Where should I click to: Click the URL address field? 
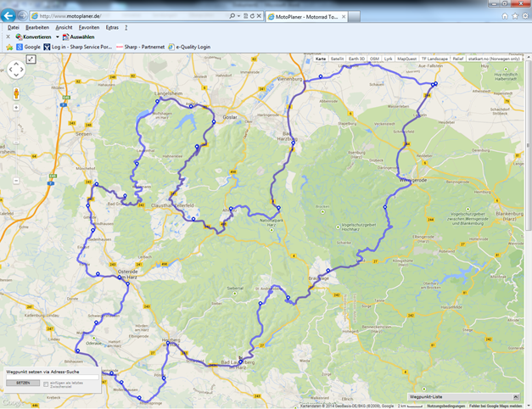[129, 16]
